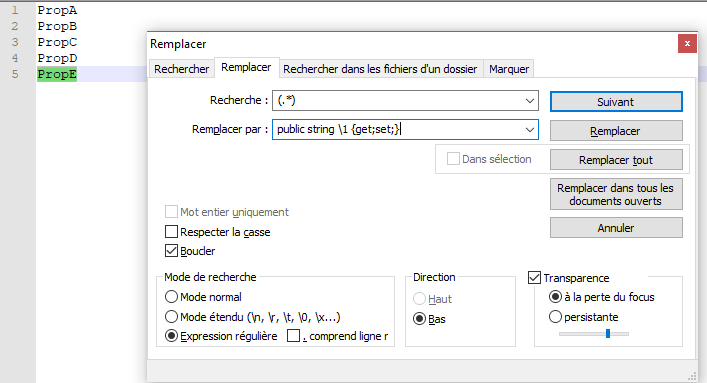Image resolution: width=707 pixels, height=383 pixels.
Task: Toggle the '. comprend ligne' checkbox
Action: pyautogui.click(x=294, y=336)
